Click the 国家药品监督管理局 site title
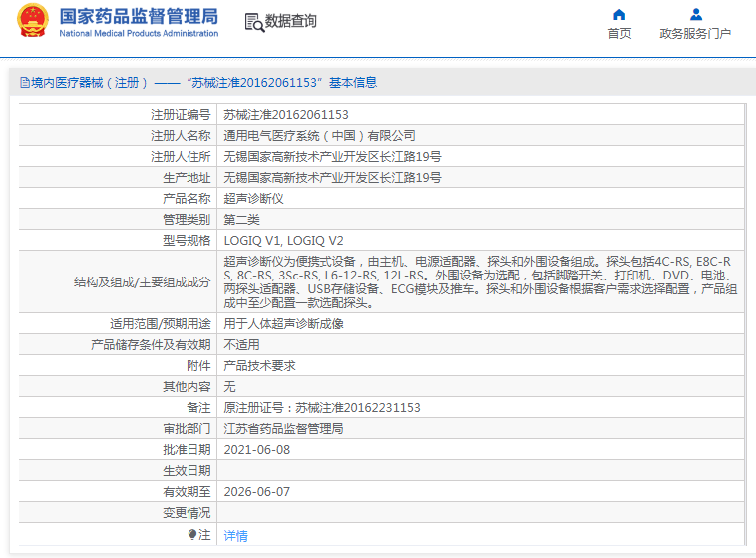 pos(138,16)
